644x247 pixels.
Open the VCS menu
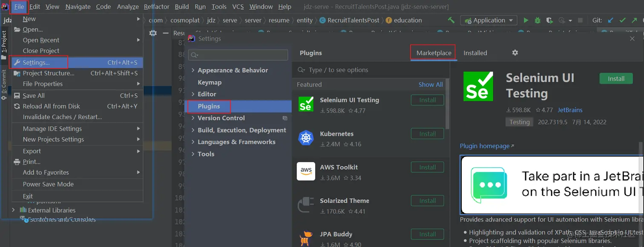[238, 6]
